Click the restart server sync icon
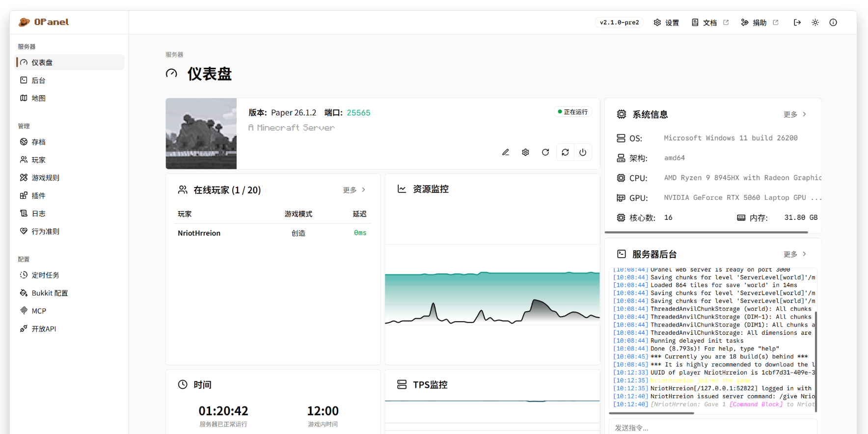The image size is (868, 434). pos(565,152)
